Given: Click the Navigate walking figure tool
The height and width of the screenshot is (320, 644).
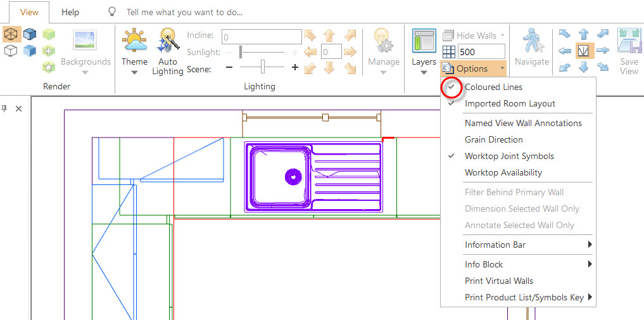Looking at the screenshot, I should pyautogui.click(x=532, y=48).
